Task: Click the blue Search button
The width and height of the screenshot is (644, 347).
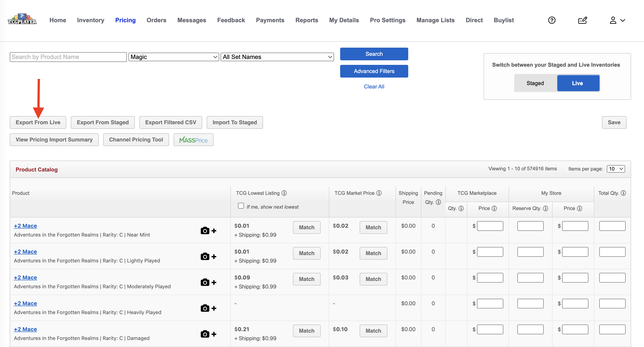Action: coord(374,54)
